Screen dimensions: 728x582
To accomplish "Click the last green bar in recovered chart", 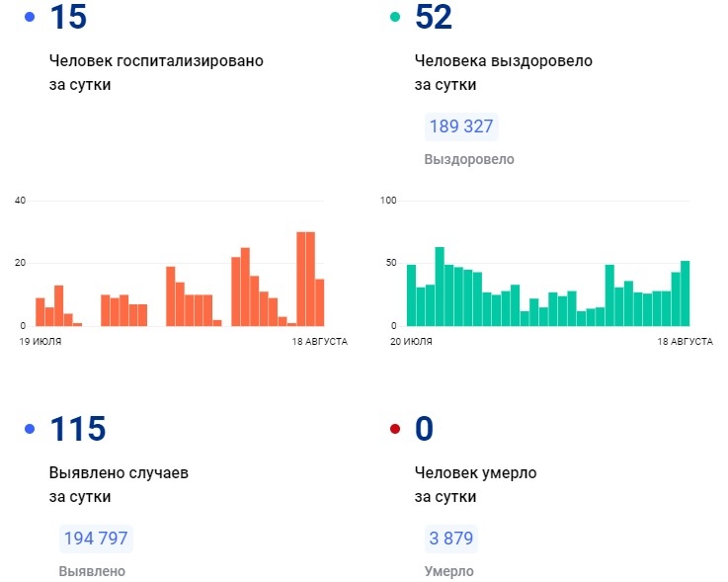I will click(685, 292).
